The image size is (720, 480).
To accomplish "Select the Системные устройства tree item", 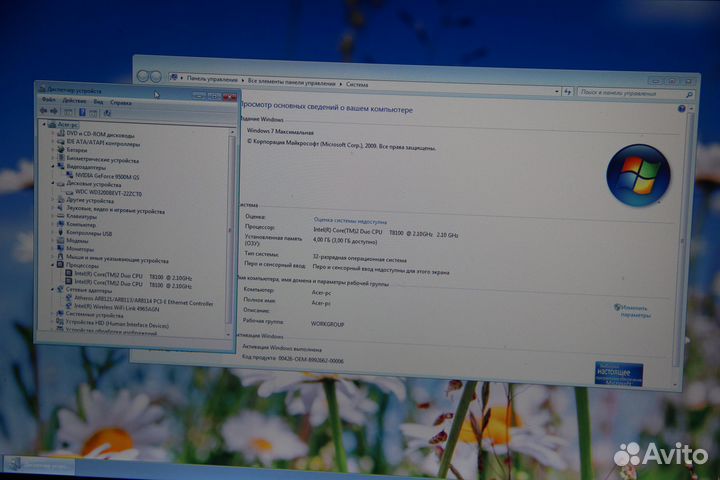I will click(x=94, y=315).
